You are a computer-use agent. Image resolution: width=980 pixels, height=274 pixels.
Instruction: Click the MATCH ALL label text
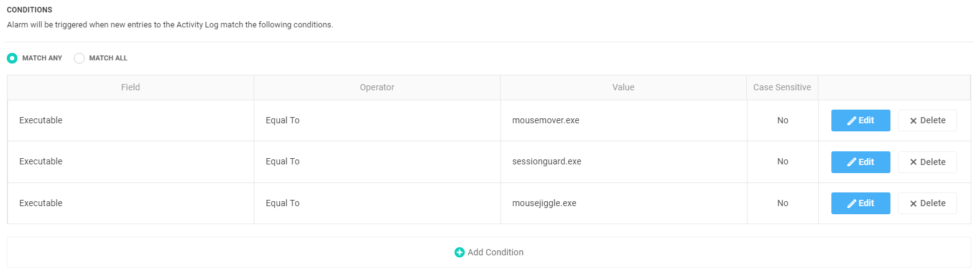point(108,58)
